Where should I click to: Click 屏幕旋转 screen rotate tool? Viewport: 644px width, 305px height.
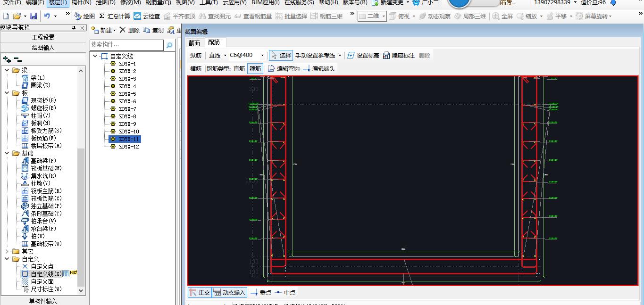pos(593,16)
